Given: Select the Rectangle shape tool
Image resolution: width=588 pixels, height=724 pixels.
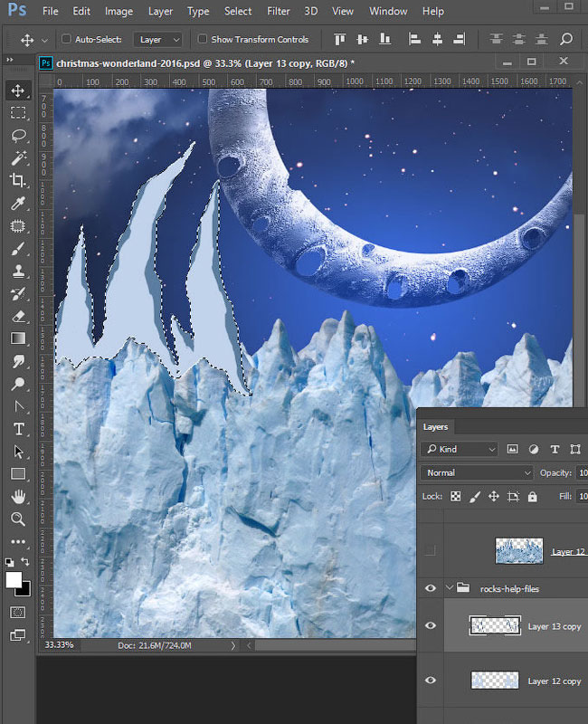Looking at the screenshot, I should tap(18, 473).
